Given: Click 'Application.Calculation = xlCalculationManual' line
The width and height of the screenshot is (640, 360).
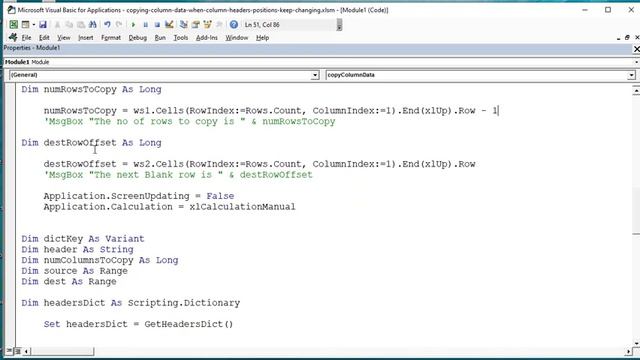Looking at the screenshot, I should [169, 207].
